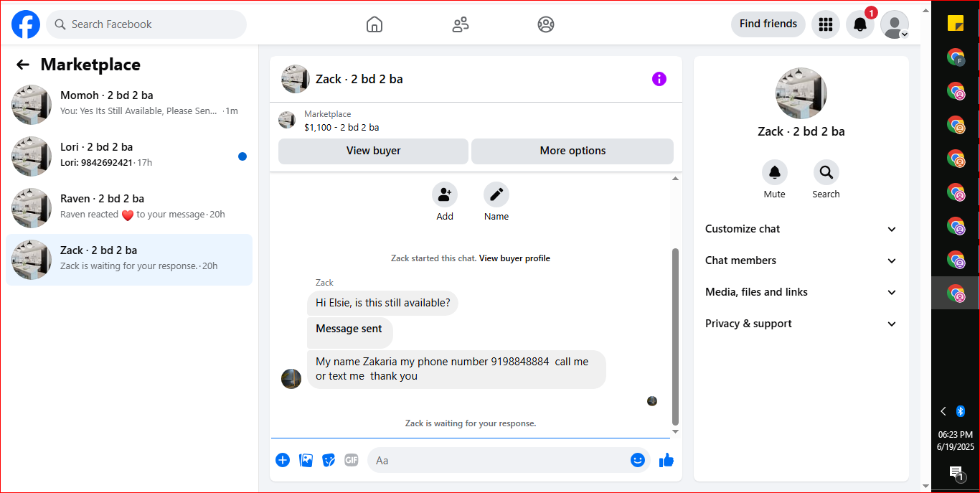Screen dimensions: 980x493
Task: Open the Friends icon in top navigation
Action: click(460, 24)
